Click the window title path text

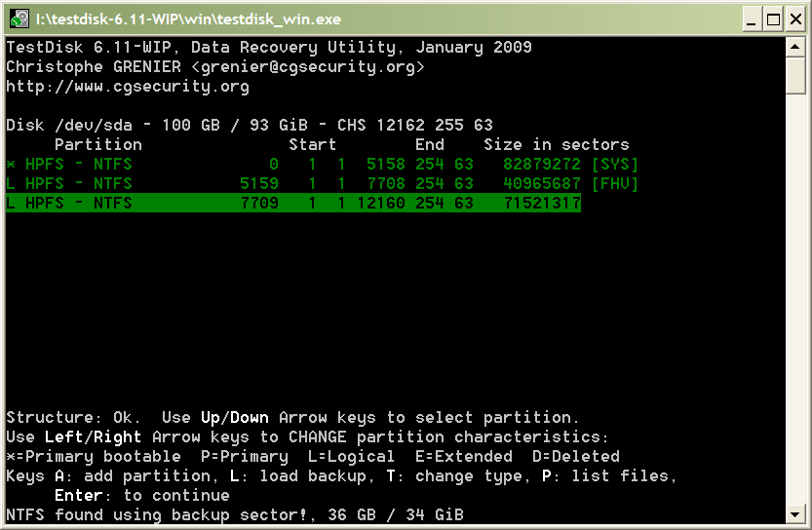tap(188, 19)
